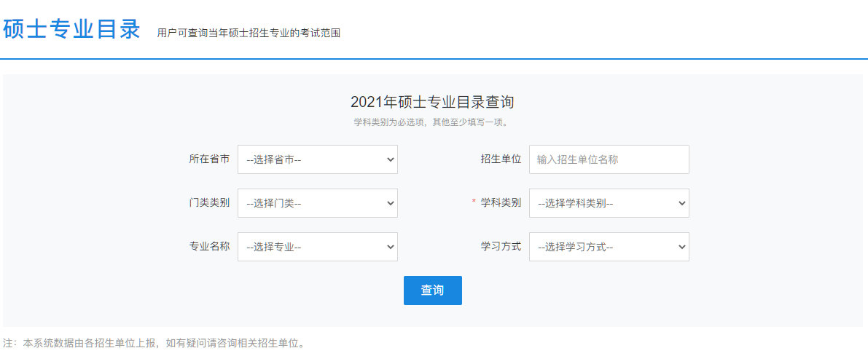Focus the 招生单位 name input field

click(609, 159)
